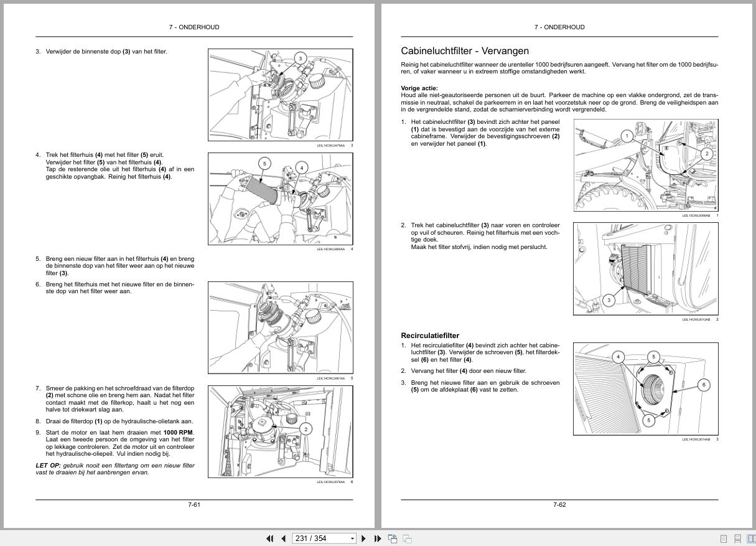756x546 pixels.
Task: Click figure 4 with filter element removal
Action: pyautogui.click(x=280, y=199)
